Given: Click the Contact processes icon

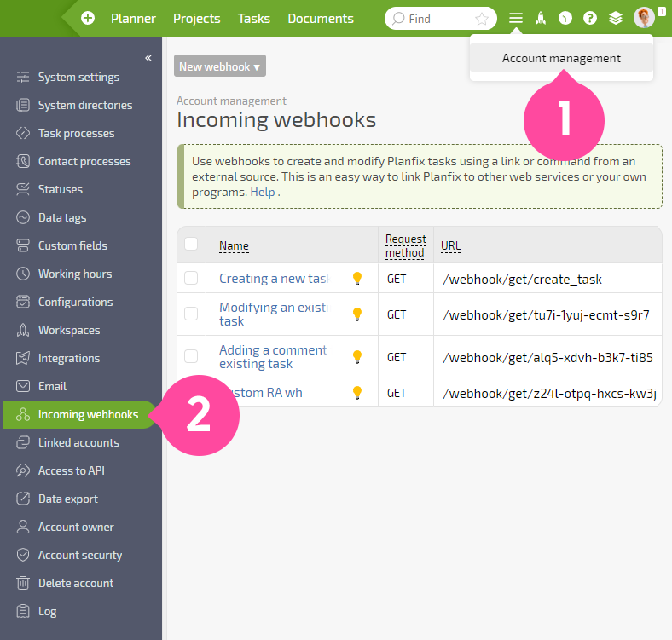Looking at the screenshot, I should tap(23, 162).
